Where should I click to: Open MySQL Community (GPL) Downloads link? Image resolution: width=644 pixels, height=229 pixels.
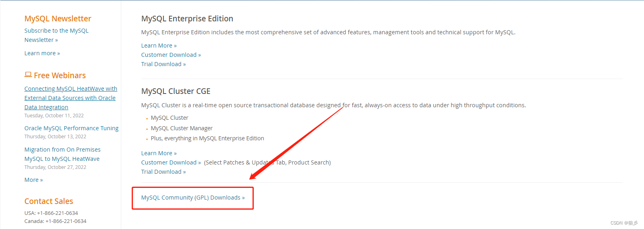pyautogui.click(x=193, y=198)
